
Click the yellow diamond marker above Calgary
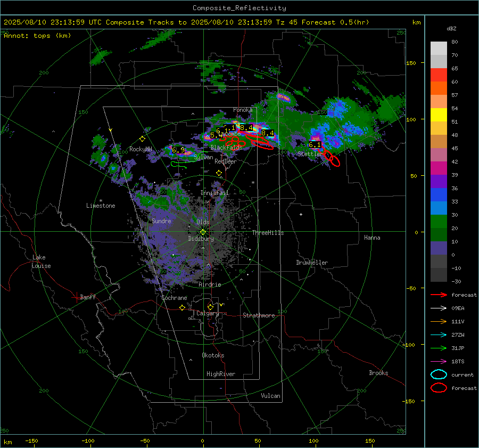[x=210, y=307]
